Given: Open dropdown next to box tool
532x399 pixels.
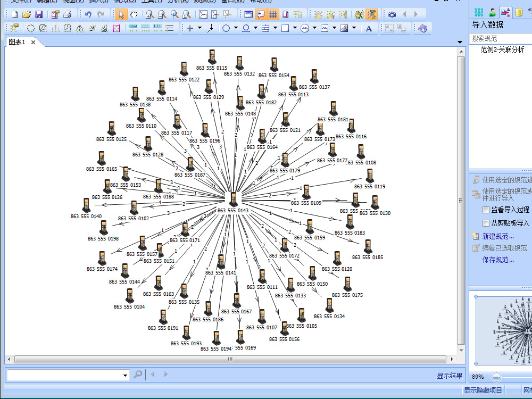Looking at the screenshot, I should coord(295,28).
